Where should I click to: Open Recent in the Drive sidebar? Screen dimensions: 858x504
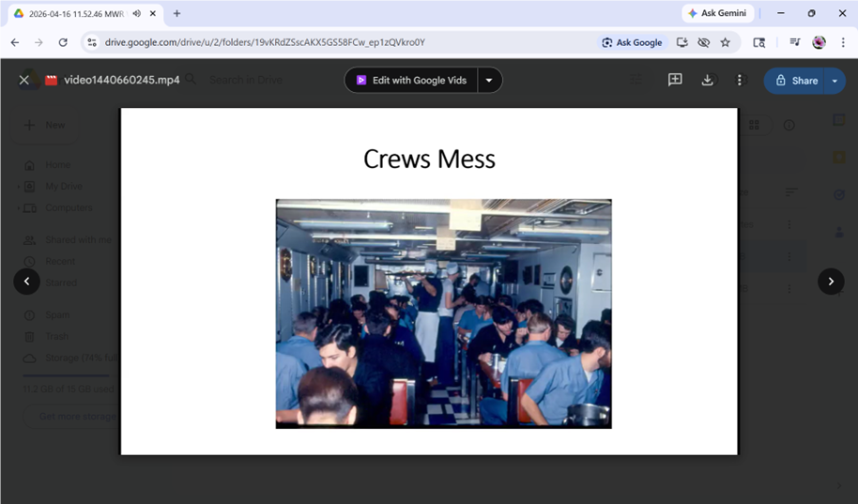point(60,261)
